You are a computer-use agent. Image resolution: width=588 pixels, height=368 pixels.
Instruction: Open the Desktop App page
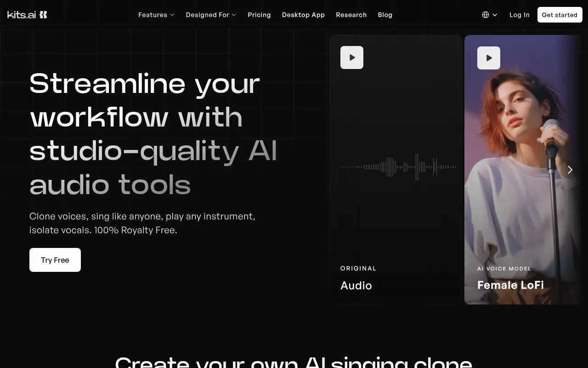[303, 15]
